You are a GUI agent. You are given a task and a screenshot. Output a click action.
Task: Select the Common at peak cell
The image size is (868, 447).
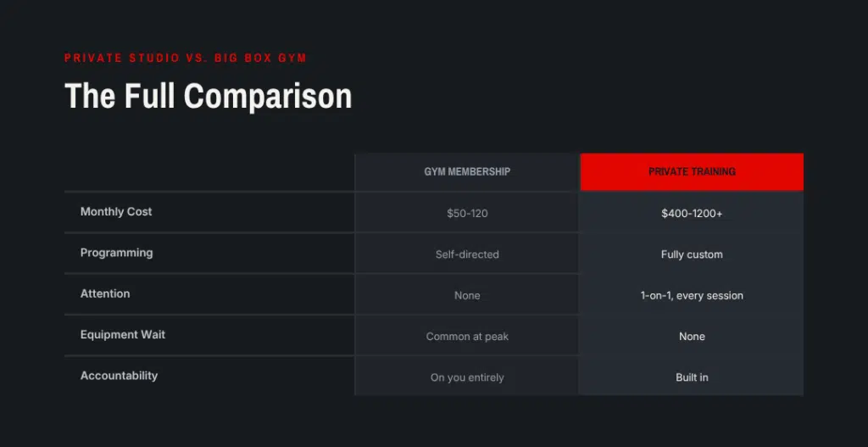point(467,336)
